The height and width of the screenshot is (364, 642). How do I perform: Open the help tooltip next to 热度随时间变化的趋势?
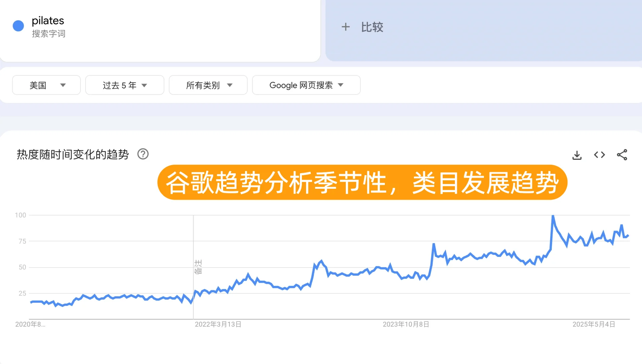tap(143, 154)
